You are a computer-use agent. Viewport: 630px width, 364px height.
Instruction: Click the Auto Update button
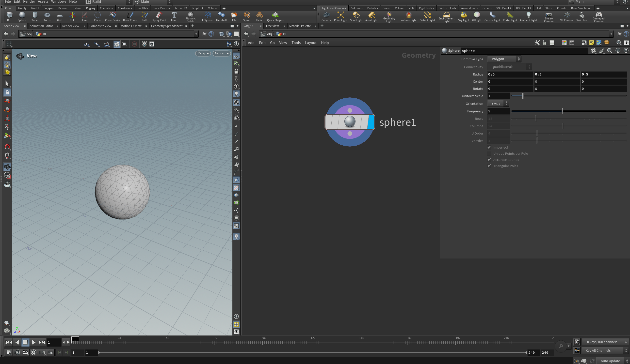610,361
